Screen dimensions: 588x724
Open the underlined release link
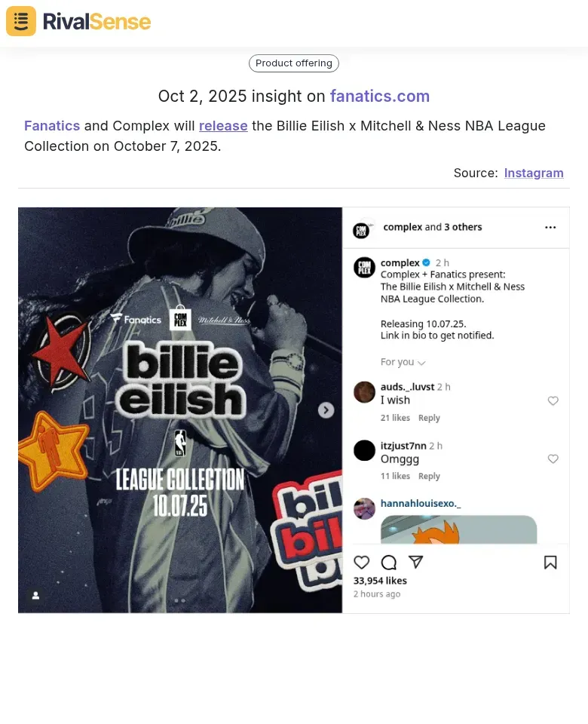click(223, 126)
